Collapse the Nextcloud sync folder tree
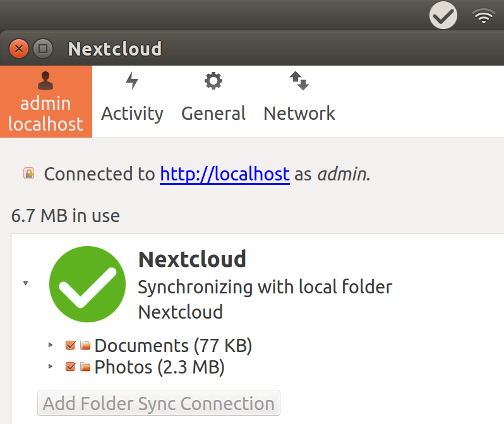Viewport: 504px width, 424px height. coord(26,283)
